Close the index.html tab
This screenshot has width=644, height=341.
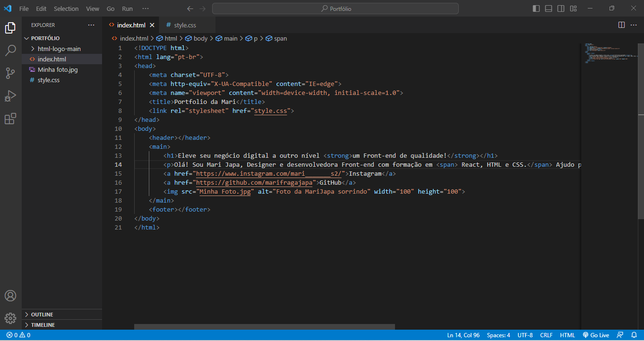click(152, 25)
